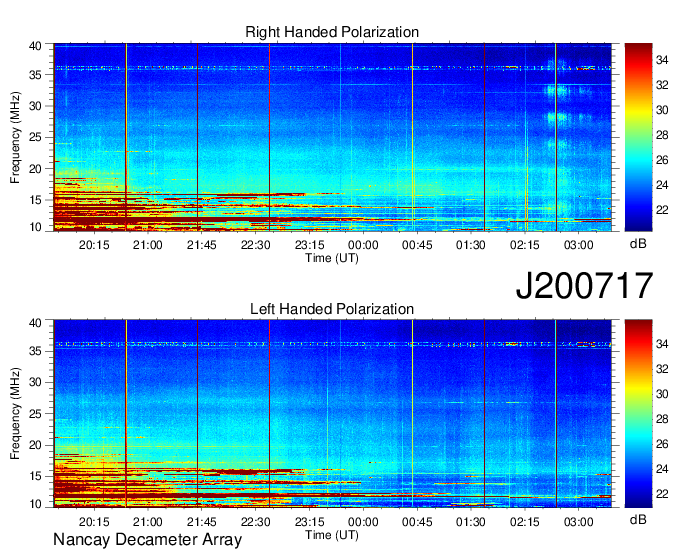Click the 21:45 time tick of the right-handed plot

point(202,245)
